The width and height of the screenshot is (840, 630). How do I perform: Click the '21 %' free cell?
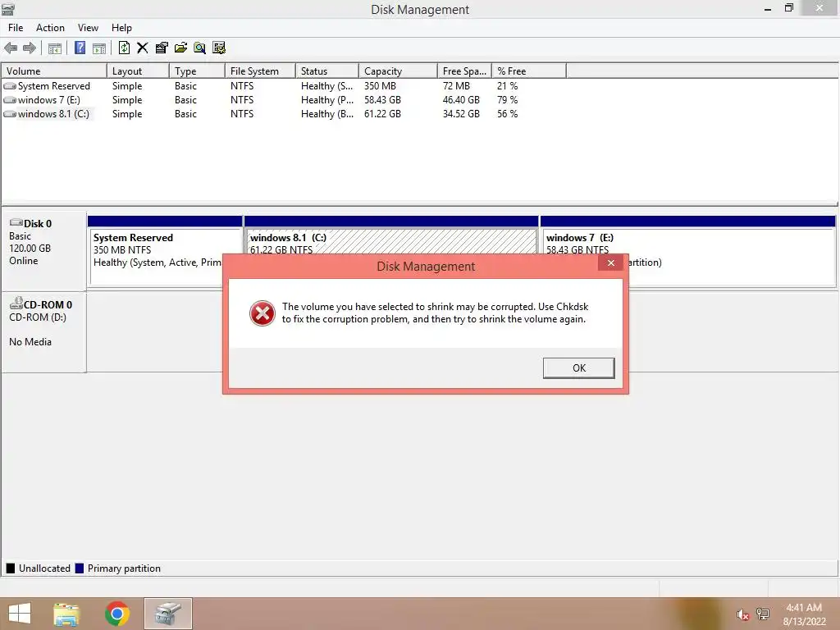pos(507,85)
